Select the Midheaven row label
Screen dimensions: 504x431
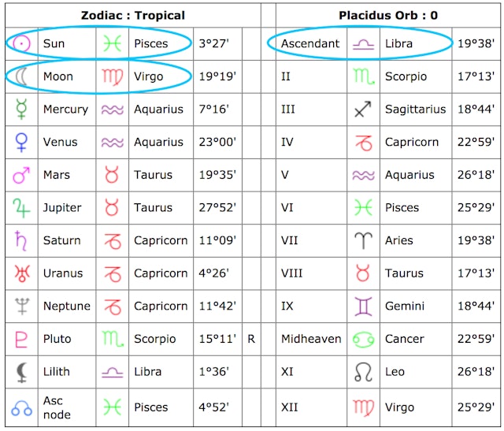[311, 339]
